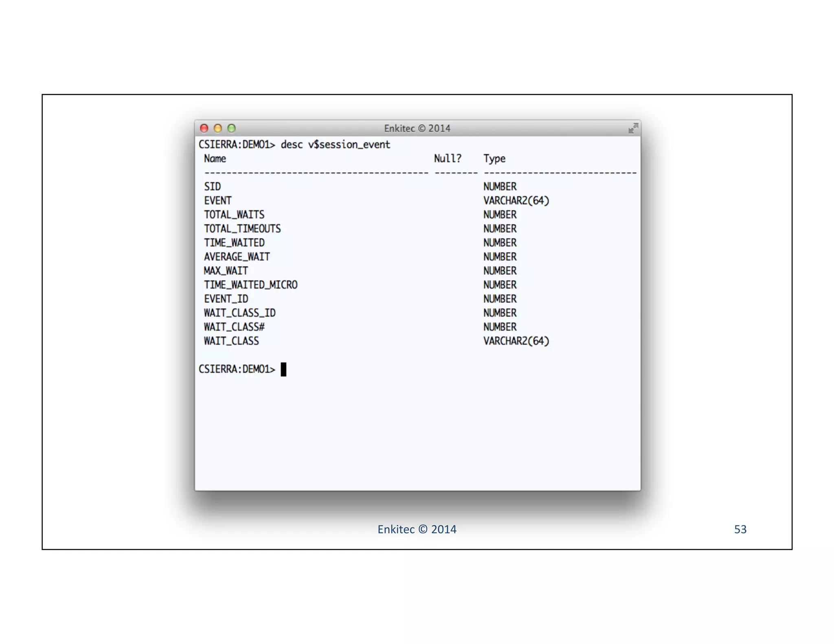The height and width of the screenshot is (644, 834).
Task: Click the yellow minimize window button
Action: [218, 128]
